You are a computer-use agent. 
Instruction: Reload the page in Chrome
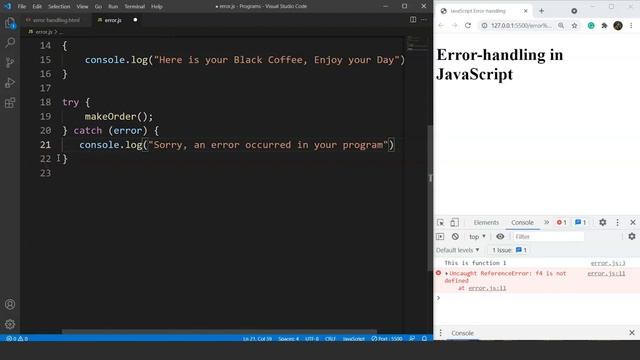click(x=468, y=25)
